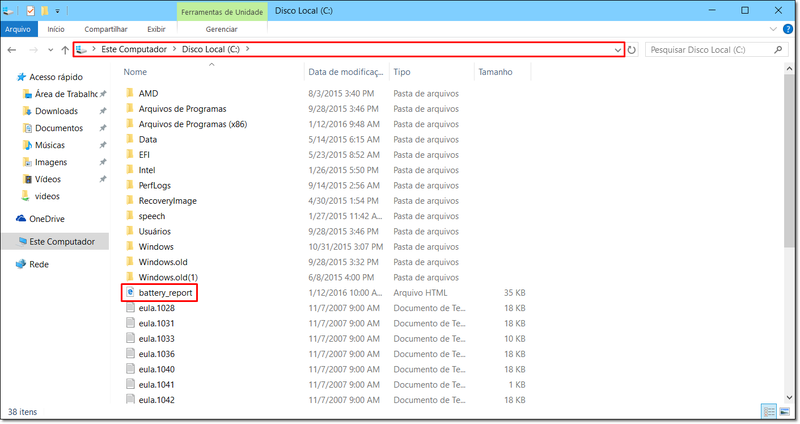Click Properties quick access toolbar icon

point(30,11)
